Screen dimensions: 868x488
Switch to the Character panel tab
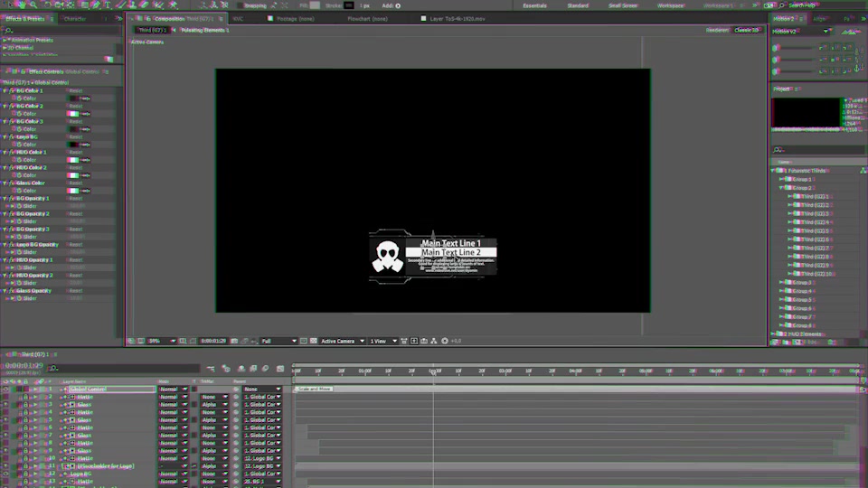[75, 19]
